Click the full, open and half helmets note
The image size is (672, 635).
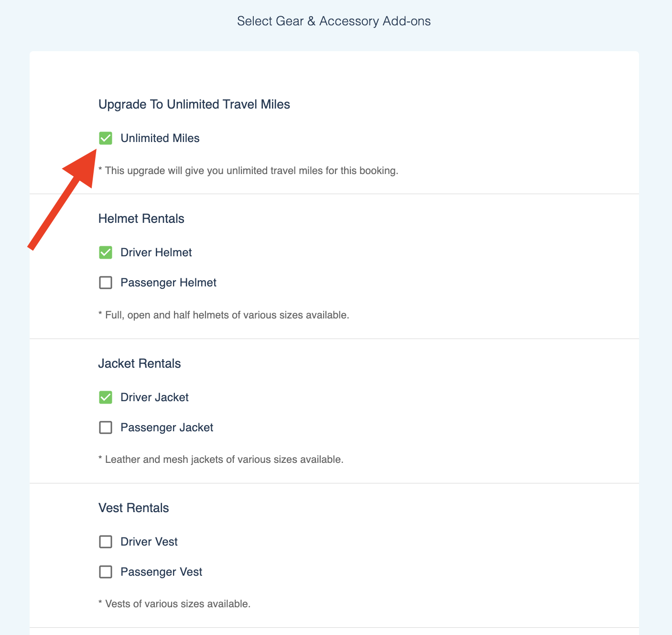224,315
